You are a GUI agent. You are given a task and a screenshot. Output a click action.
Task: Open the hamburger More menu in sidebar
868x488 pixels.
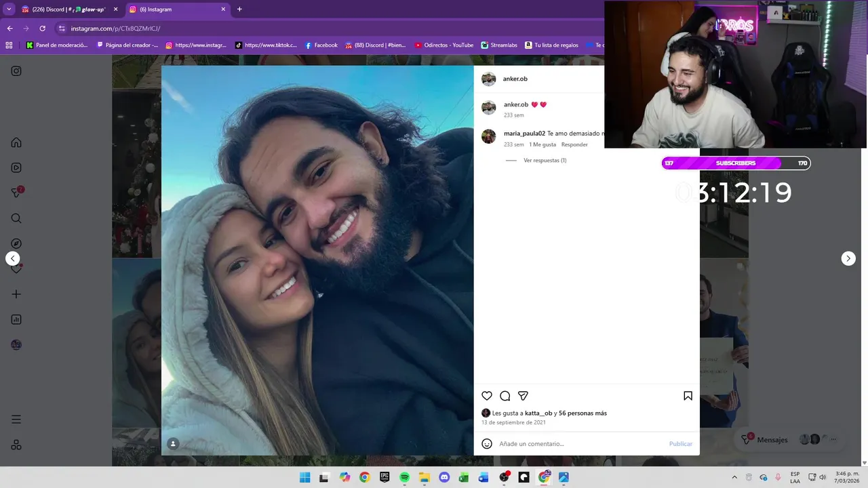click(x=16, y=420)
